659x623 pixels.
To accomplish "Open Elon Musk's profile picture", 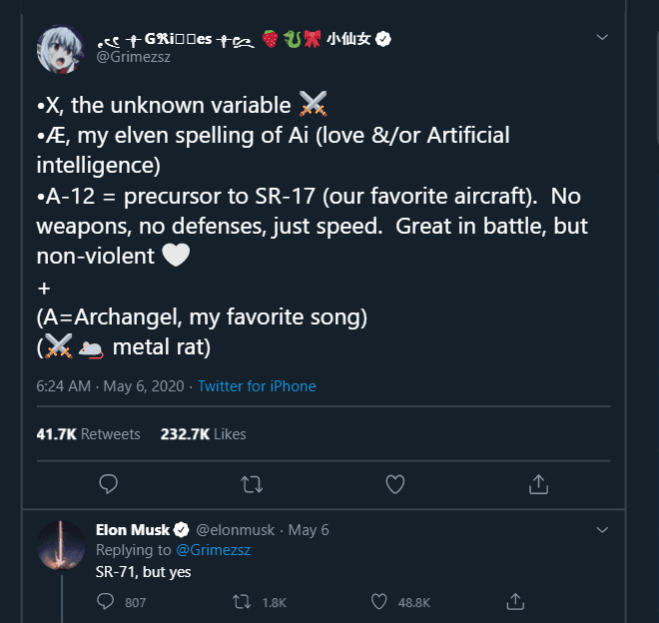I will (x=61, y=545).
